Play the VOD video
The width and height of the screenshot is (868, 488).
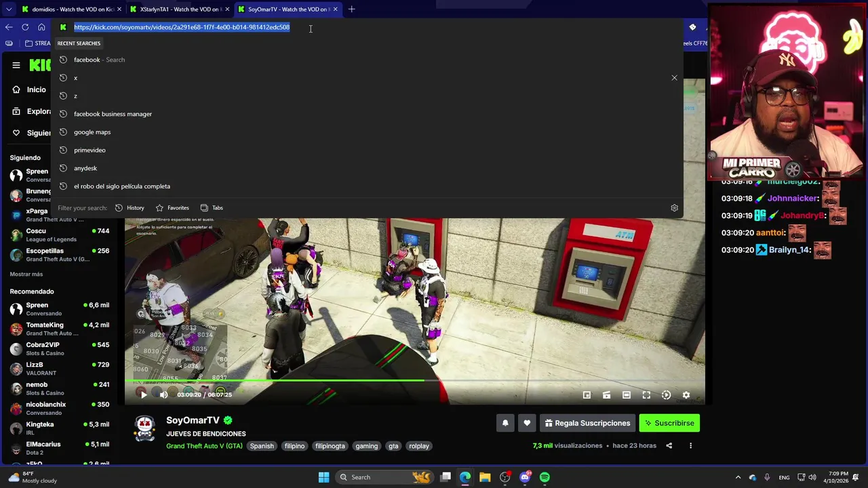tap(143, 394)
